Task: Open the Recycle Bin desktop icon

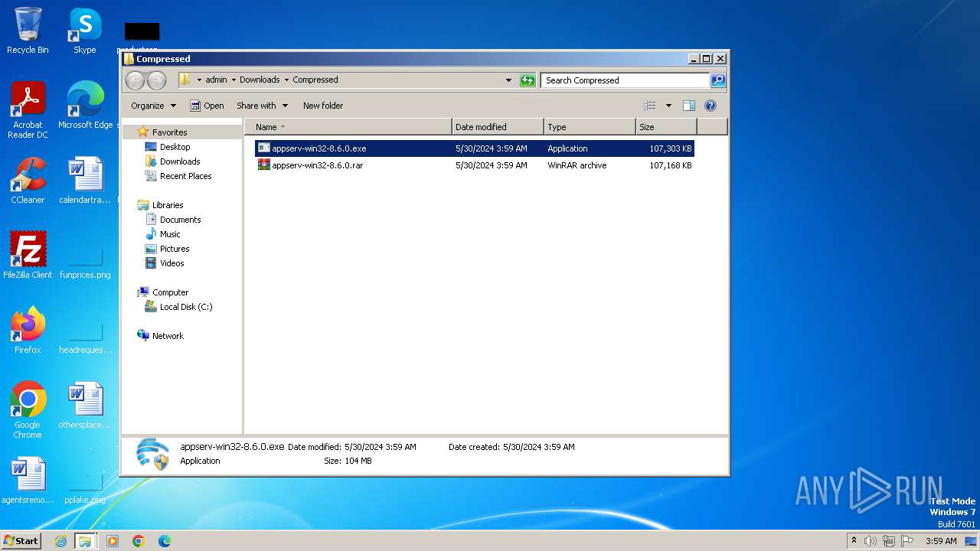Action: pos(28,31)
